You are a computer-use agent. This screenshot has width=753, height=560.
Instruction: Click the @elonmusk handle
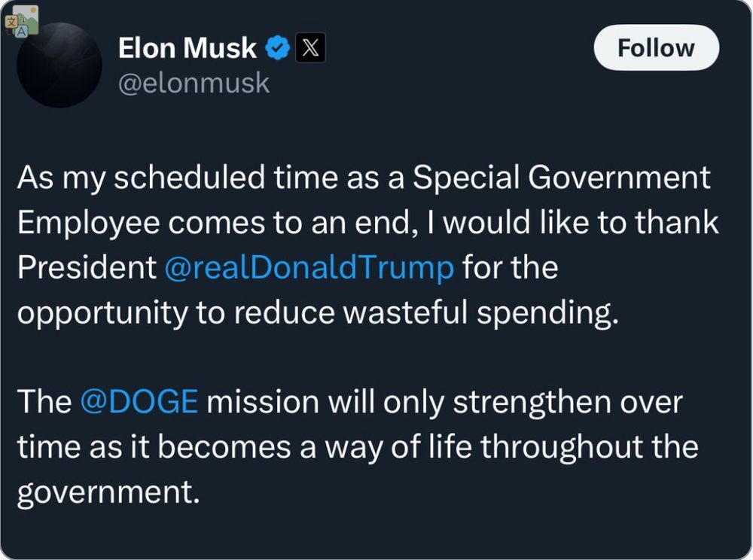[194, 83]
